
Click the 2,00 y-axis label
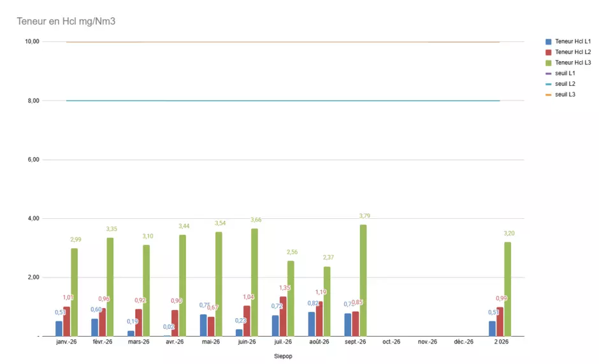click(33, 277)
